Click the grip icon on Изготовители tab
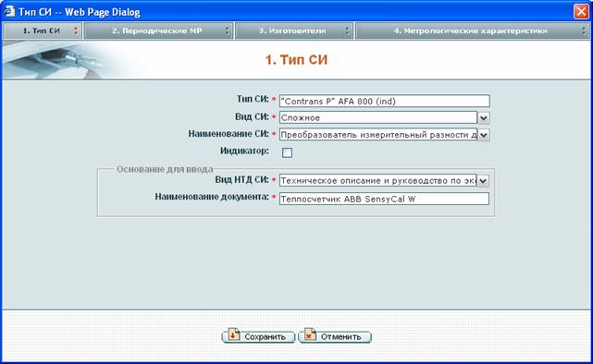Screen dimensions: 593x364 pyautogui.click(x=347, y=31)
